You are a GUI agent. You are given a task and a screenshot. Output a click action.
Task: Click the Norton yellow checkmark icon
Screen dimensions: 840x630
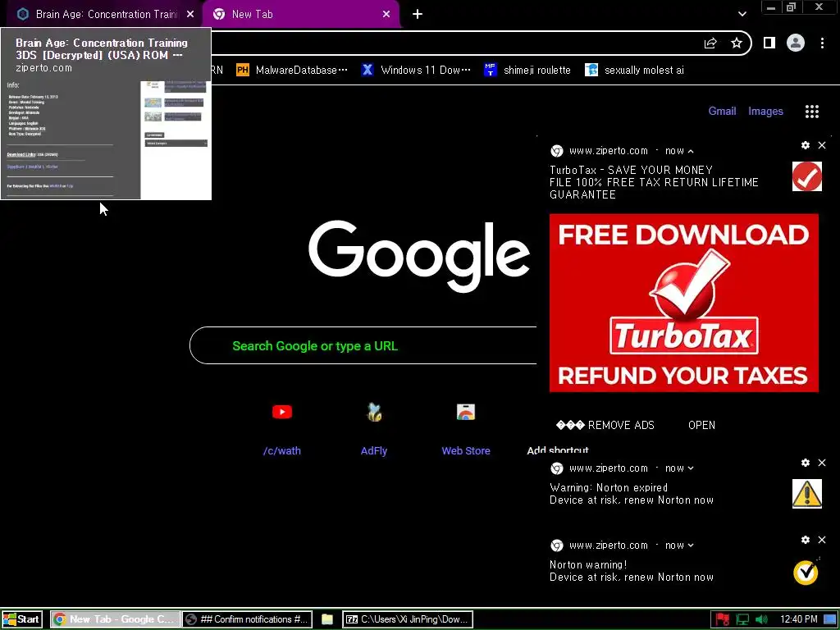pyautogui.click(x=807, y=571)
